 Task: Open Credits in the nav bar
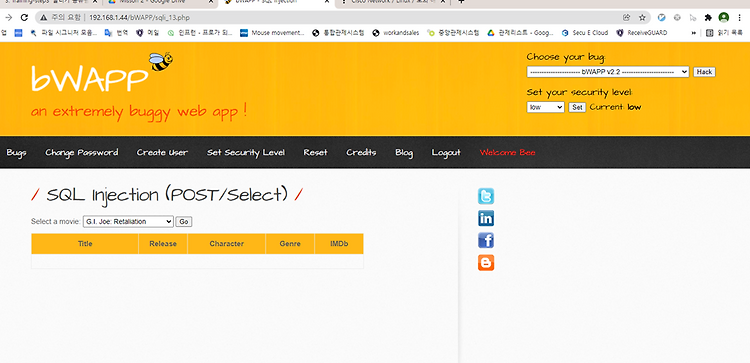(361, 153)
